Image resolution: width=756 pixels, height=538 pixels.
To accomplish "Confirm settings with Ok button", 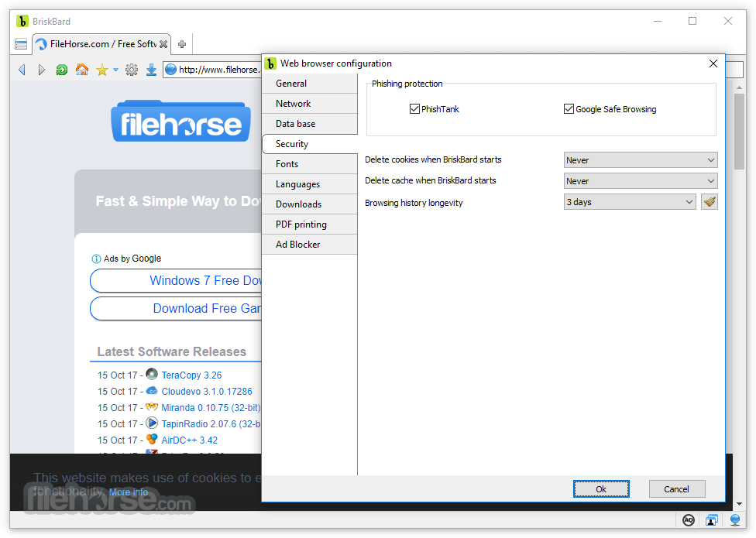I will pyautogui.click(x=601, y=489).
